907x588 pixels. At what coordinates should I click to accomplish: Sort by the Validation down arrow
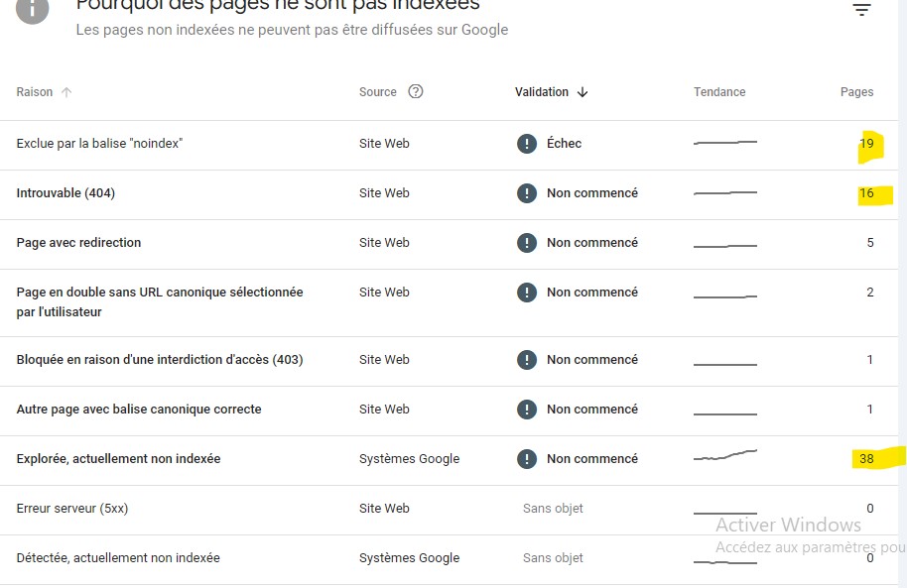click(583, 92)
